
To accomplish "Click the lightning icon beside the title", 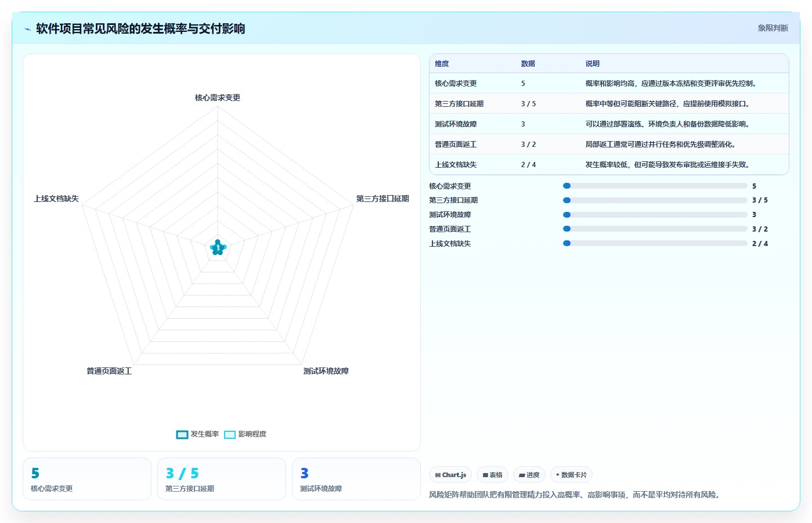I will click(27, 29).
